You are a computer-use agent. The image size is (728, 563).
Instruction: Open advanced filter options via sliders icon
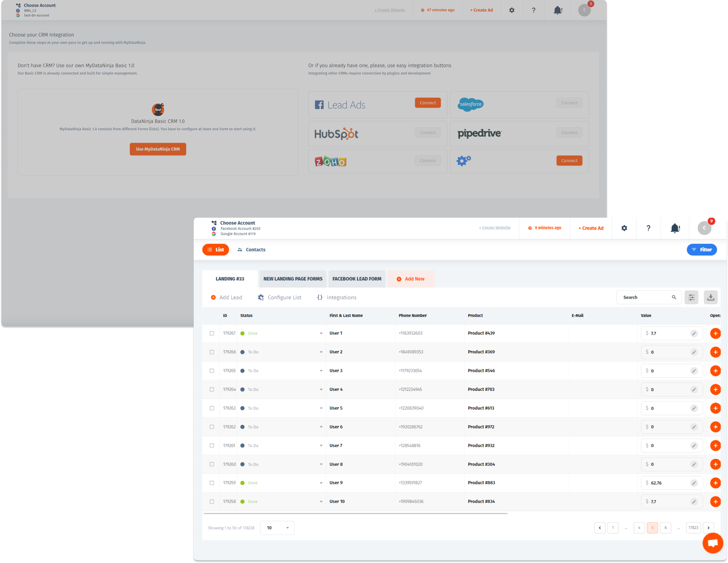coord(691,297)
